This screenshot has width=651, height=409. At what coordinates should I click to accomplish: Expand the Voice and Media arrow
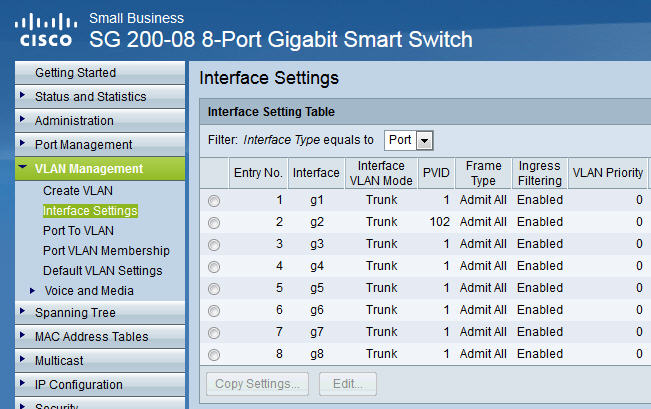32,291
